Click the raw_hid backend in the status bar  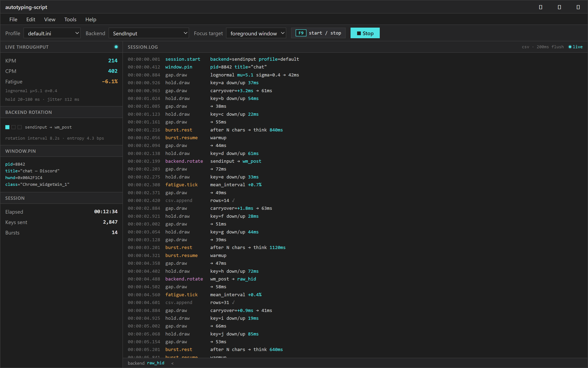tap(156, 363)
